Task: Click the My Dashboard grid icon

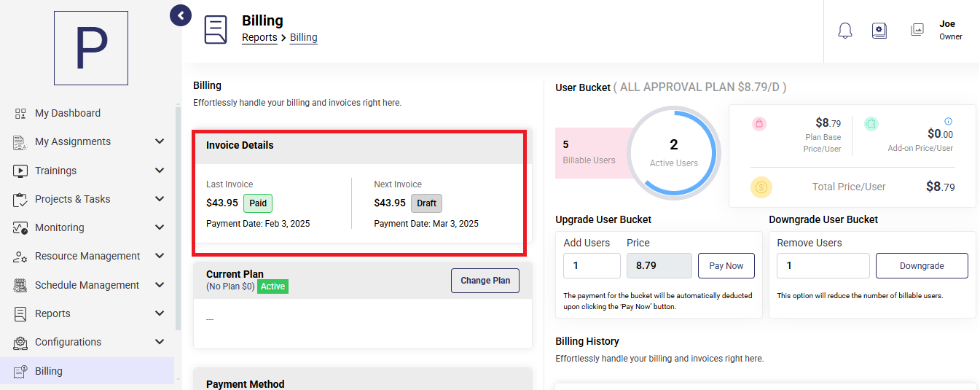Action: click(x=20, y=113)
